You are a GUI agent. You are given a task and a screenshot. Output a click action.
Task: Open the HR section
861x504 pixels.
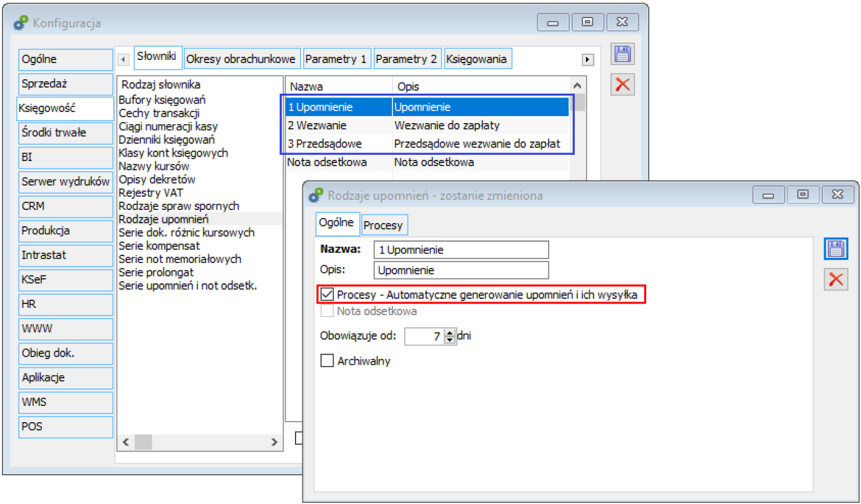[x=66, y=304]
